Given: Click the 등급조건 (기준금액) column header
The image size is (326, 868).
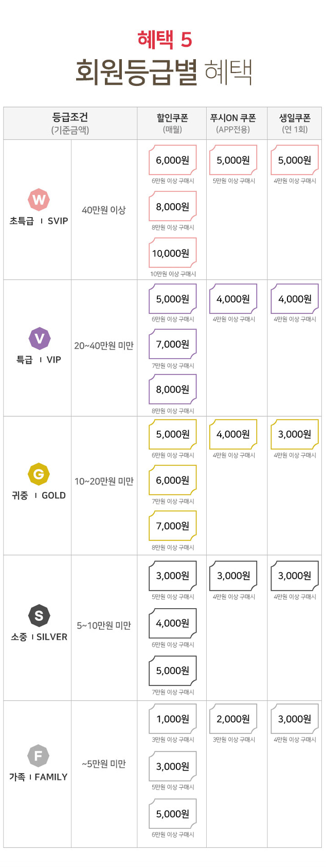Looking at the screenshot, I should click(x=70, y=123).
